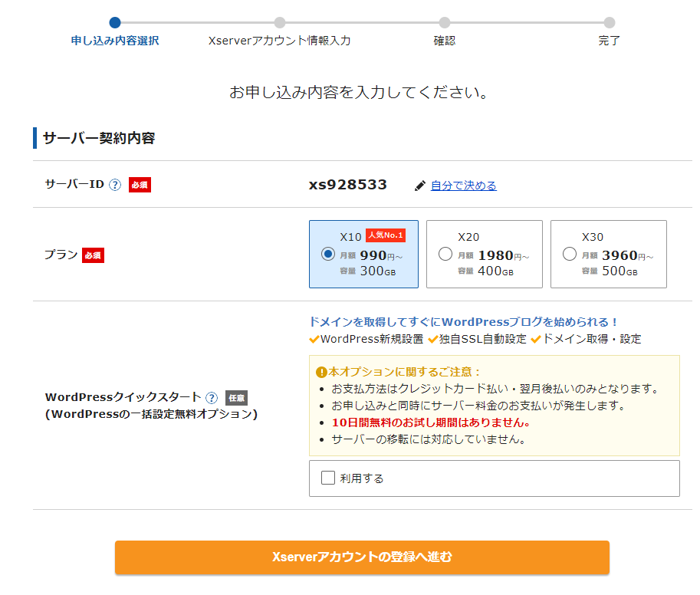This screenshot has width=700, height=595.
Task: Click the WordPress新規設置 checkmark item
Action: click(366, 339)
